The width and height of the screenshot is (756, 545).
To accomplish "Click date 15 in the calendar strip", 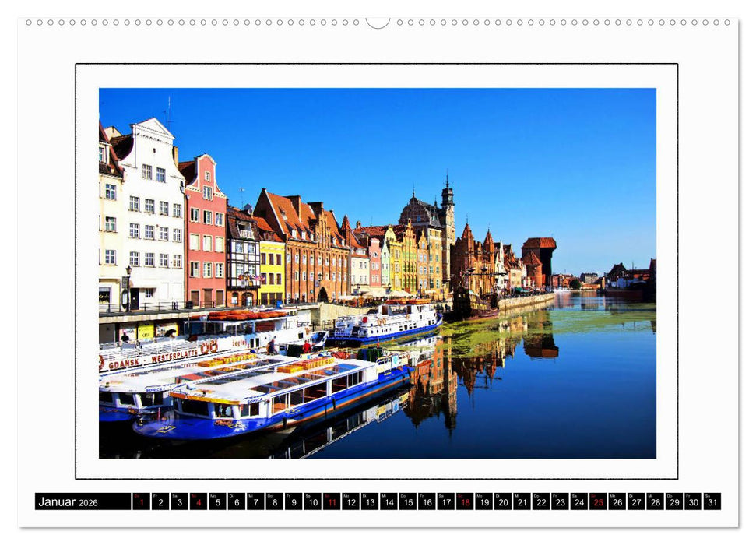I will (410, 502).
